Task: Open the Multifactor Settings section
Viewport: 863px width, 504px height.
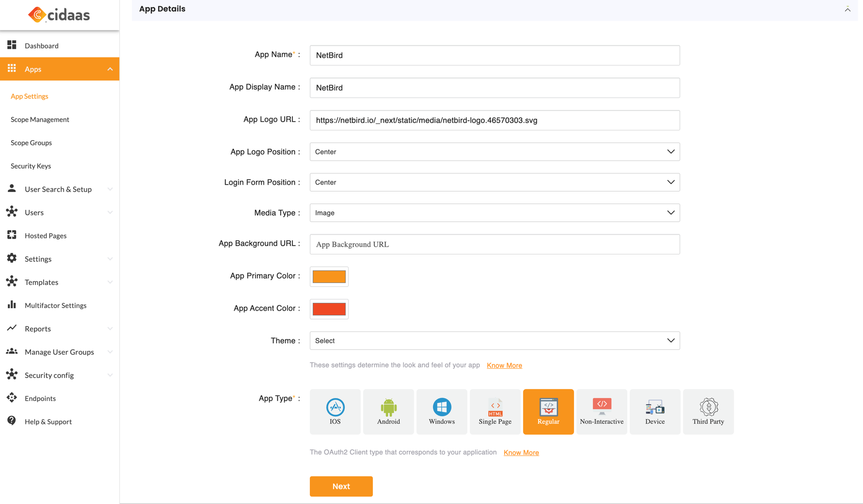Action: 55,305
